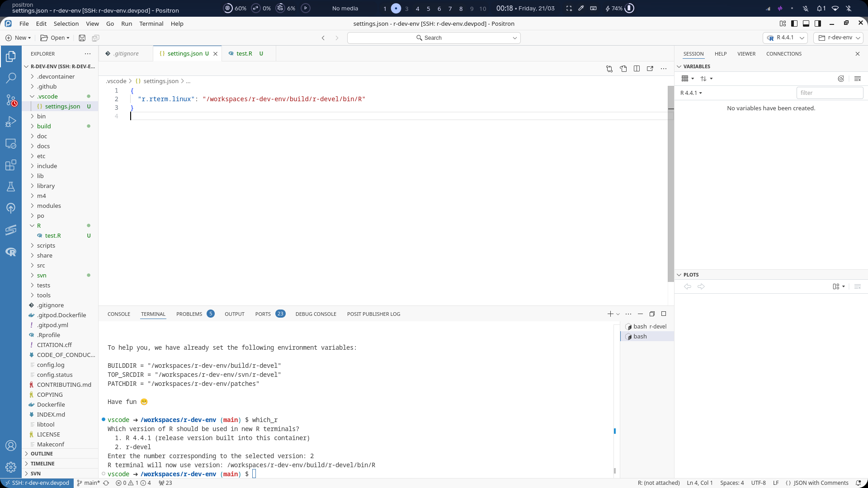Switch to the CONSOLE panel tab
Viewport: 868px width, 488px height.
click(119, 314)
